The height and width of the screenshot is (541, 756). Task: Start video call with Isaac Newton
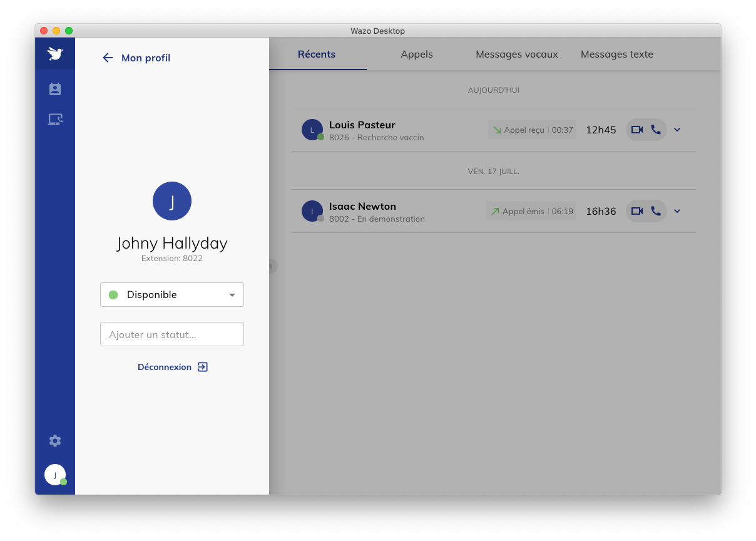point(637,211)
